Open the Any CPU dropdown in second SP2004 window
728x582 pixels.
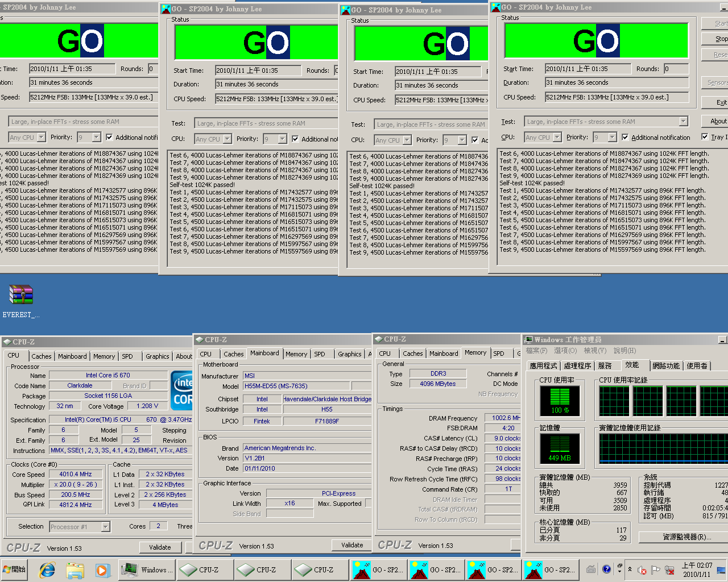[227, 139]
